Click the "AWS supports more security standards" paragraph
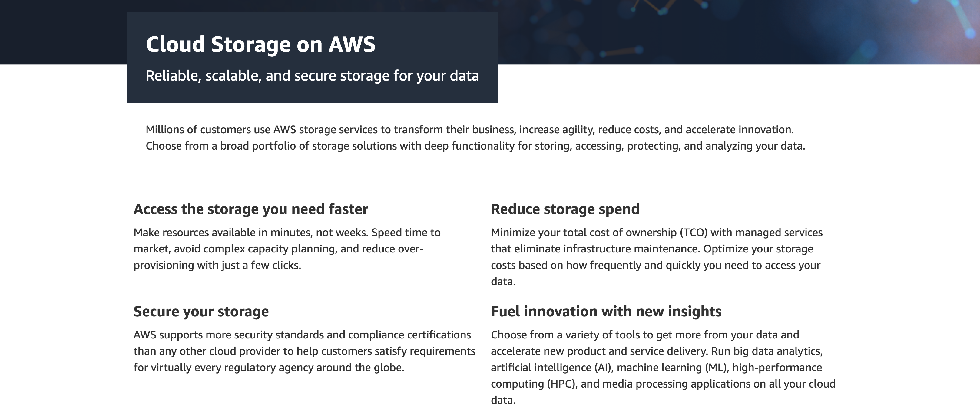This screenshot has height=419, width=980. (304, 351)
